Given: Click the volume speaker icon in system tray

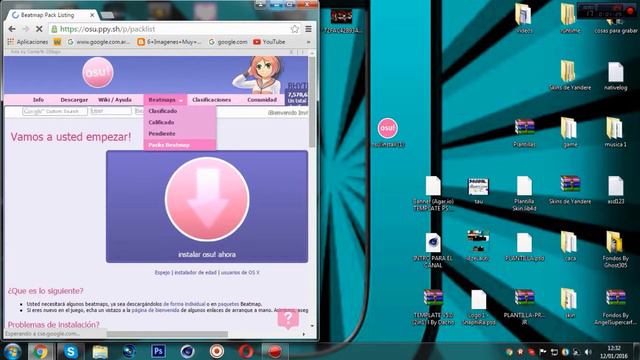Looking at the screenshot, I should (588, 352).
